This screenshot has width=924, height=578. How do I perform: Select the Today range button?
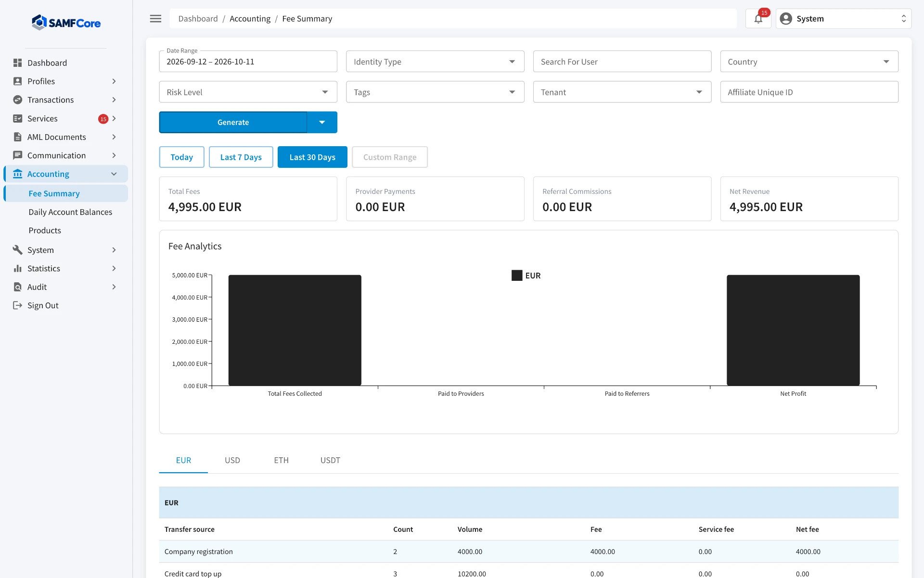click(181, 157)
